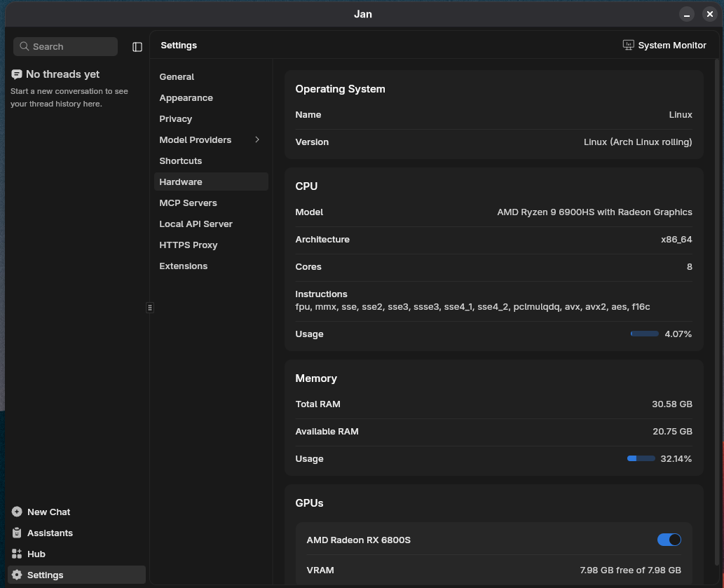Viewport: 724px width, 588px height.
Task: Open the General settings tab
Action: pos(177,77)
